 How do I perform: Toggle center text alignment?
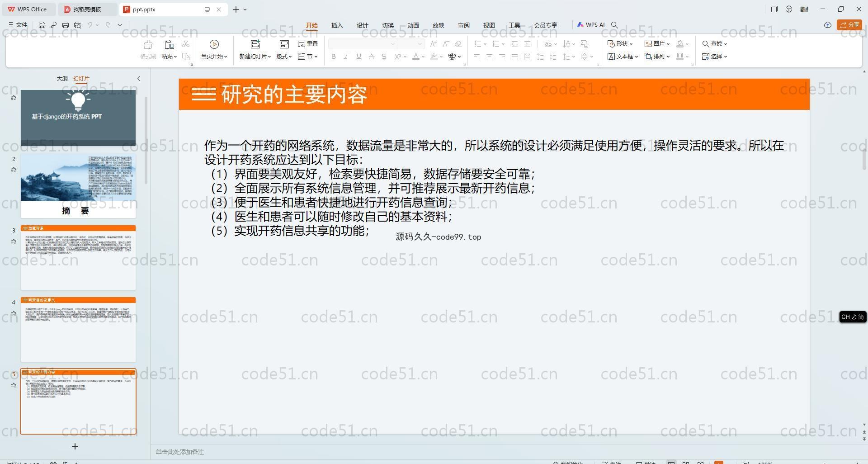(489, 57)
